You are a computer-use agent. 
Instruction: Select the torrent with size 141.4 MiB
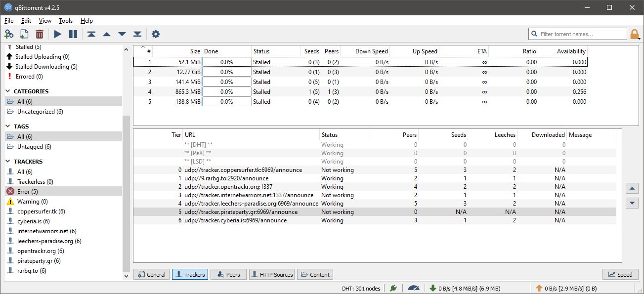[x=360, y=82]
